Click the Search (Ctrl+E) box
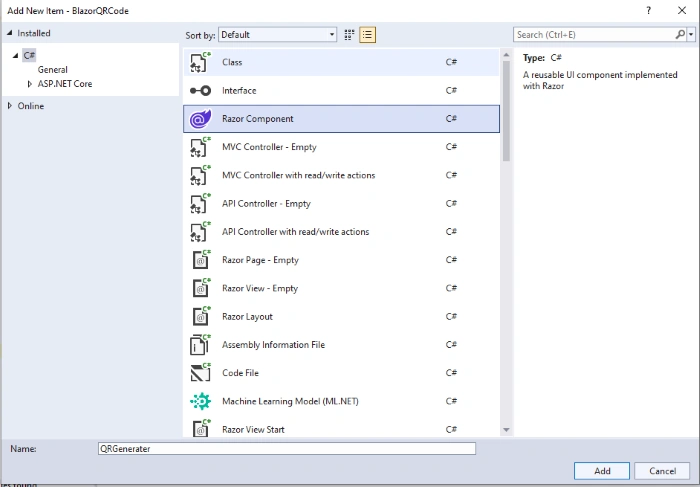The height and width of the screenshot is (487, 700). (594, 34)
